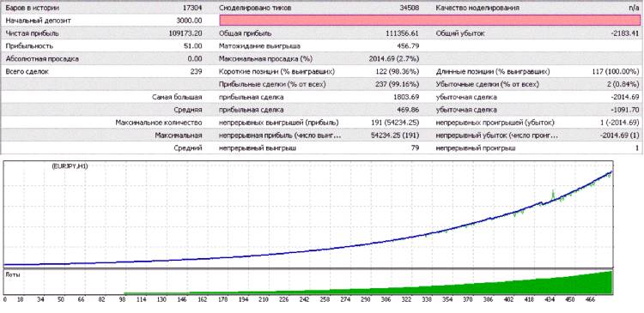
Task: Select the gross loss value -2183.41
Action: [x=625, y=33]
